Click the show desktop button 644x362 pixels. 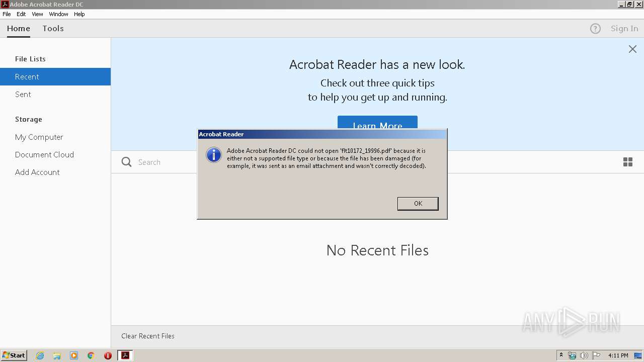638,355
